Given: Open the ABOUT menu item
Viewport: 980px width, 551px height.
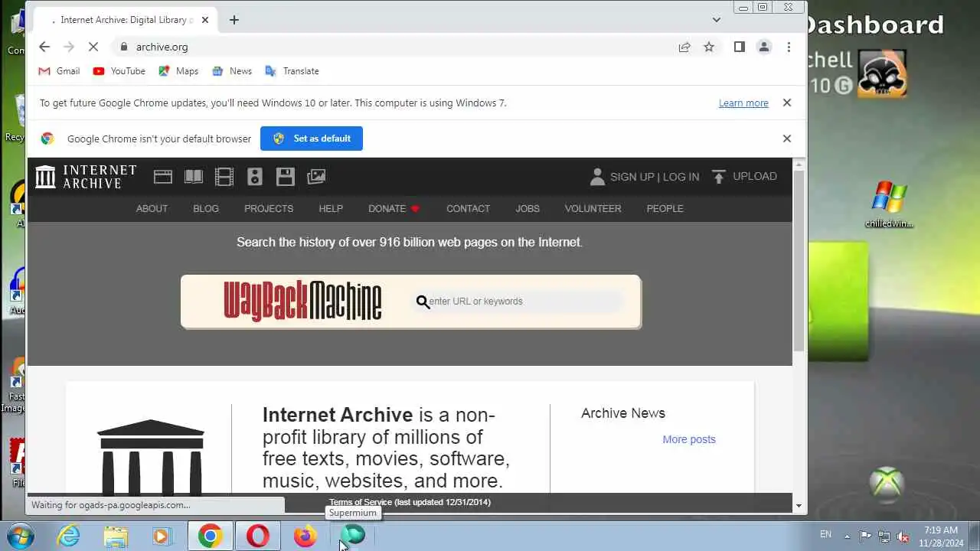Looking at the screenshot, I should click(152, 208).
